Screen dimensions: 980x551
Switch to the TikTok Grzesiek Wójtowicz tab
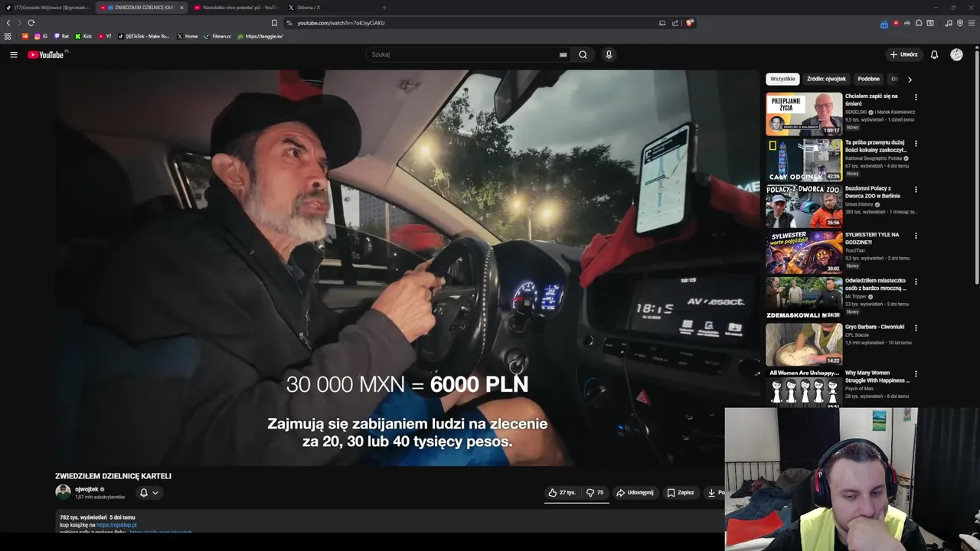click(x=47, y=8)
